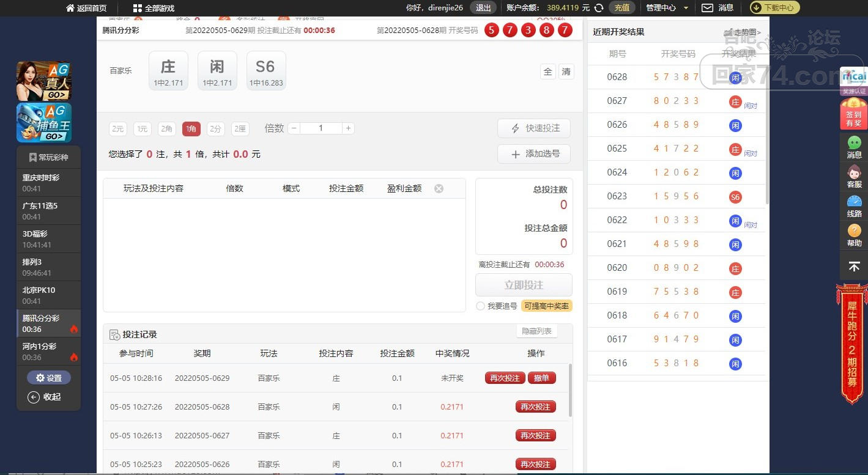868x475 pixels.
Task: Click the 庄 bet option
Action: pyautogui.click(x=168, y=70)
